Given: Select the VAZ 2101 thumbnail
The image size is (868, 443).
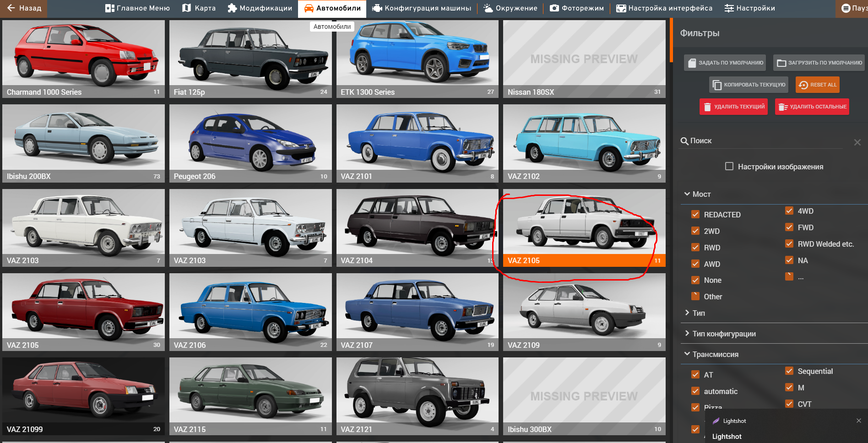Looking at the screenshot, I should pos(418,143).
